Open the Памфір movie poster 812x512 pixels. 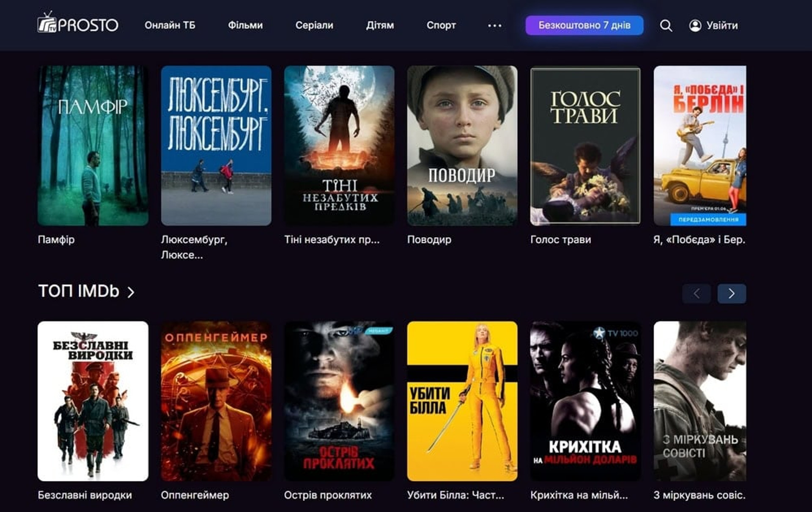pos(93,146)
